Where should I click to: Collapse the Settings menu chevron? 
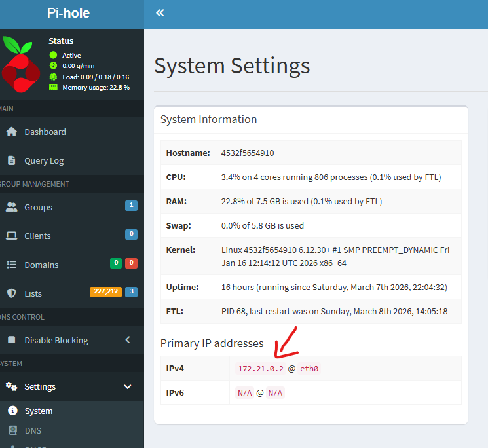pyautogui.click(x=128, y=386)
